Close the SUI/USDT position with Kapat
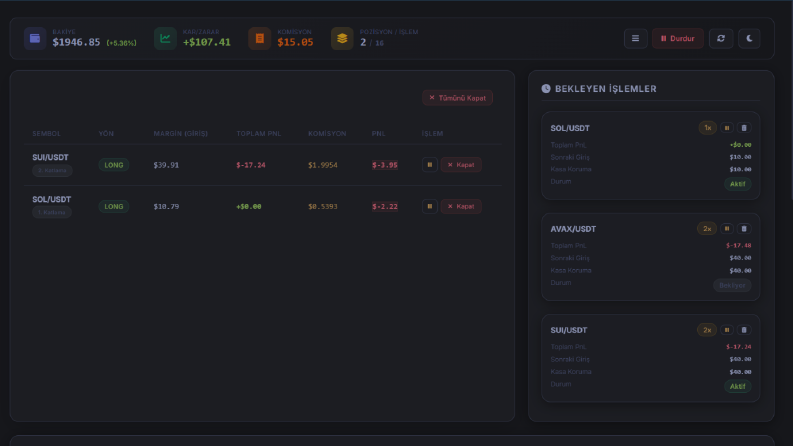793x446 pixels. coord(461,164)
